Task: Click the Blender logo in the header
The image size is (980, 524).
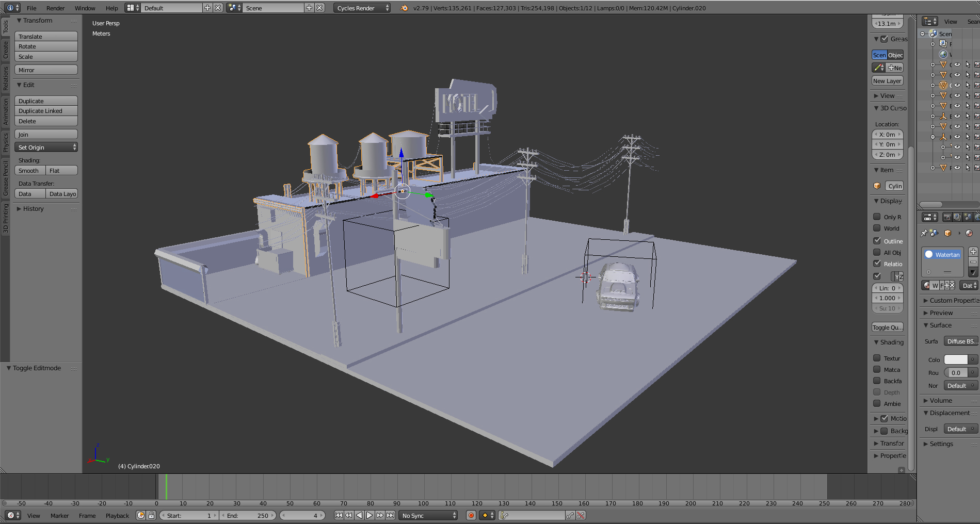Action: [404, 8]
